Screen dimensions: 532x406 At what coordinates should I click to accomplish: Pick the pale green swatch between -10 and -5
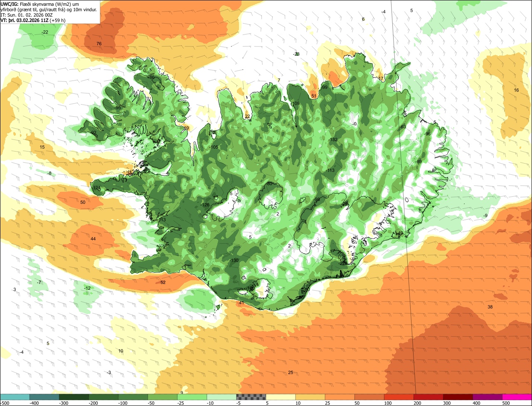(222, 397)
